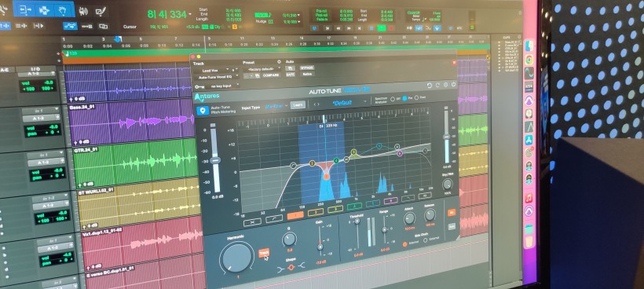Open the Input Type dropdown

[276, 106]
